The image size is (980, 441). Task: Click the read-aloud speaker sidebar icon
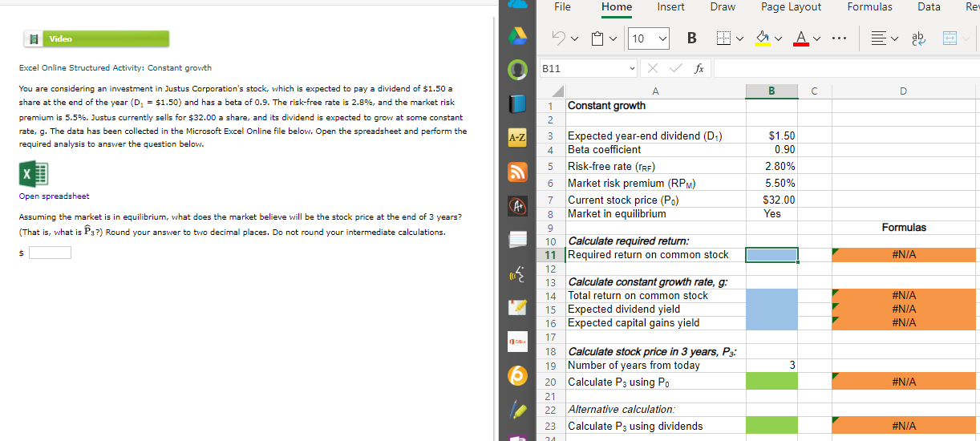519,273
